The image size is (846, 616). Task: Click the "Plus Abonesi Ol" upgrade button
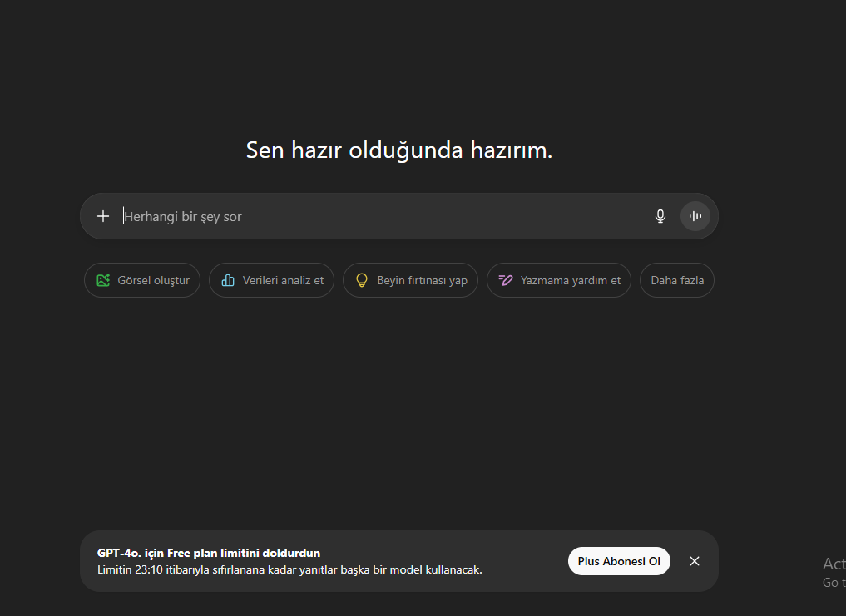coord(619,561)
